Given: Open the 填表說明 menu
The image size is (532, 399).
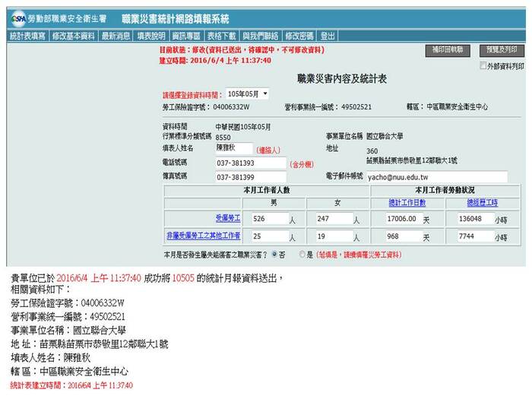Looking at the screenshot, I should click(x=151, y=36).
